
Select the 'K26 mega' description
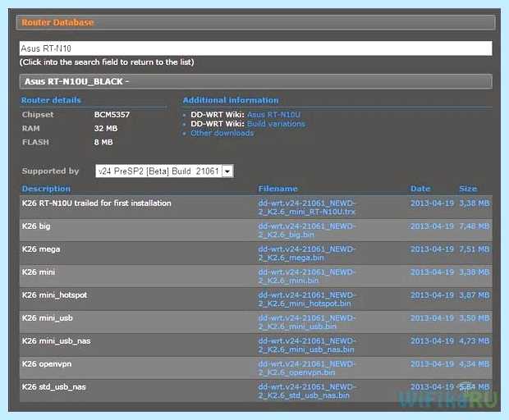(41, 249)
